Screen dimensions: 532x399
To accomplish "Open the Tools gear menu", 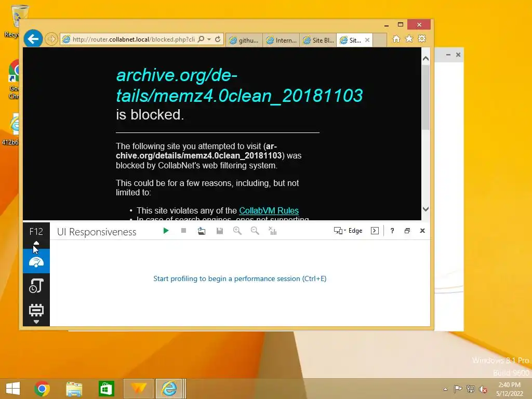I will click(422, 39).
